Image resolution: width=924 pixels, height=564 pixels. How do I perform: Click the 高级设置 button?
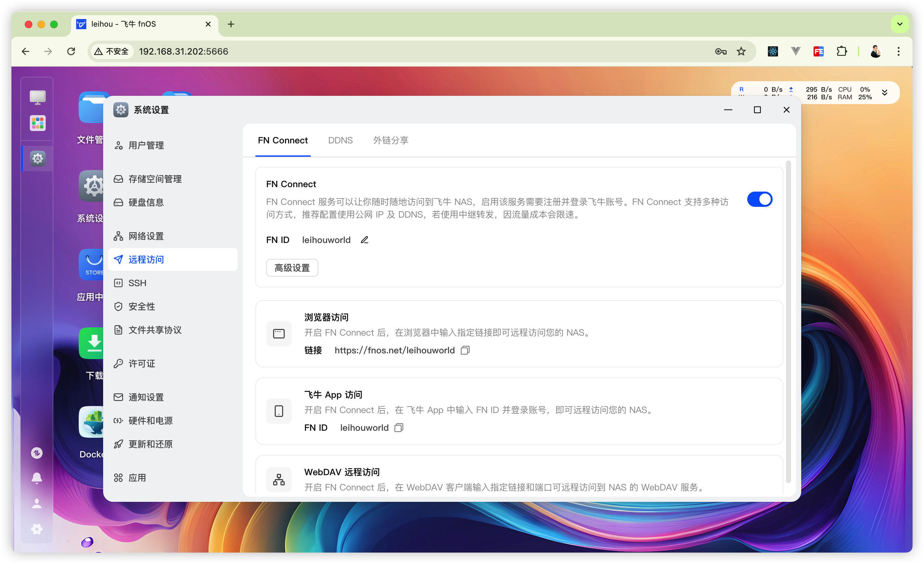coord(292,268)
